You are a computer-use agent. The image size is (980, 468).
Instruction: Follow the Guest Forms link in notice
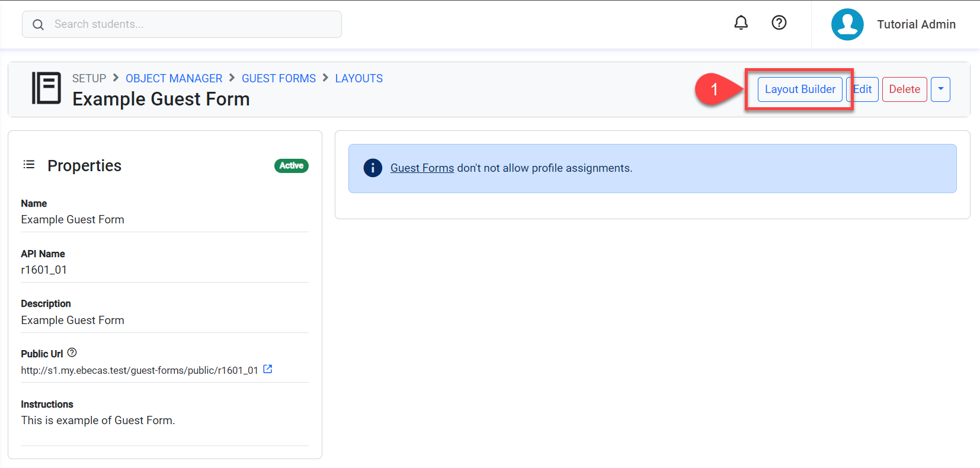[422, 168]
